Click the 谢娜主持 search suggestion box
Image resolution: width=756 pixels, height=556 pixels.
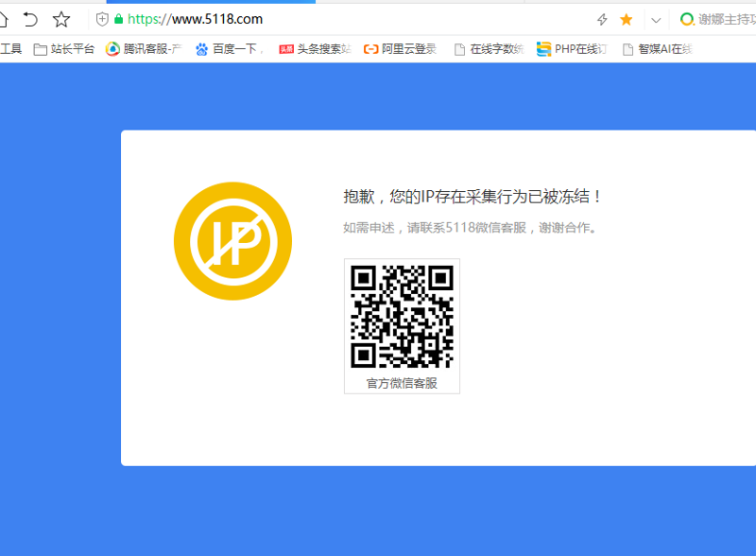coord(727,19)
